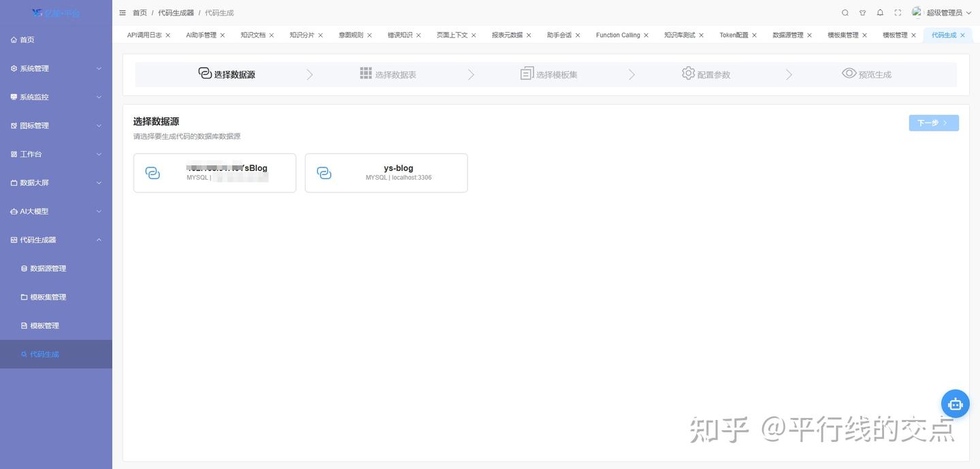
Task: Close the active 代码生成 tab
Action: pyautogui.click(x=962, y=35)
